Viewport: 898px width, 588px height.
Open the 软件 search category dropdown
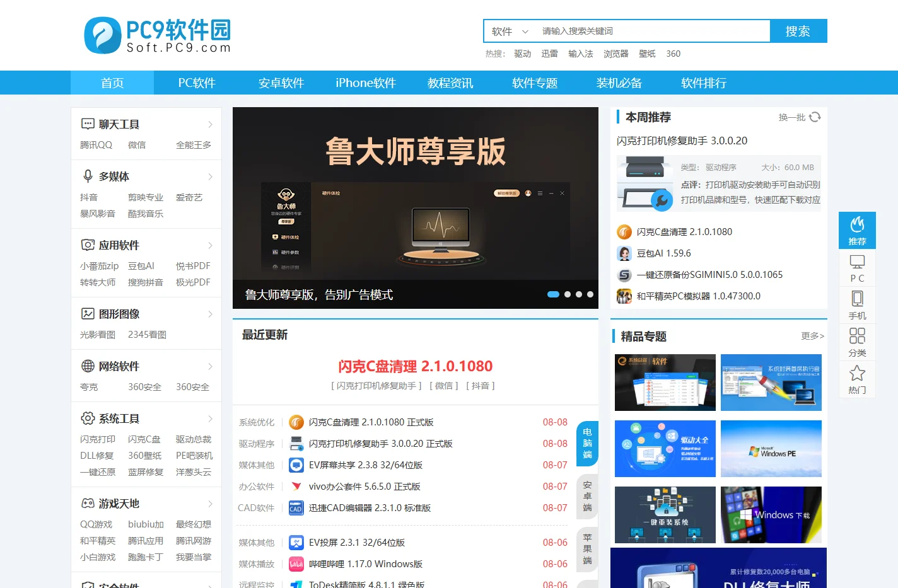(510, 31)
